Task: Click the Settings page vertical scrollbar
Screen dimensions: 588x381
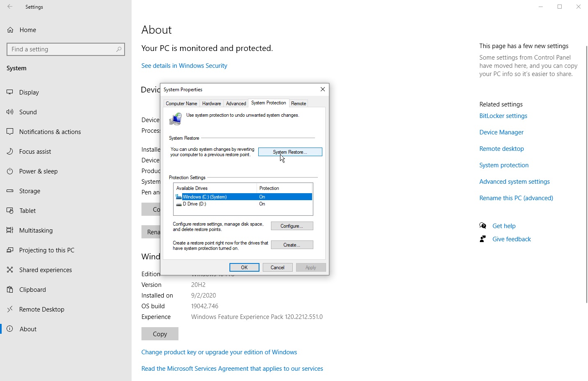Action: (586, 174)
